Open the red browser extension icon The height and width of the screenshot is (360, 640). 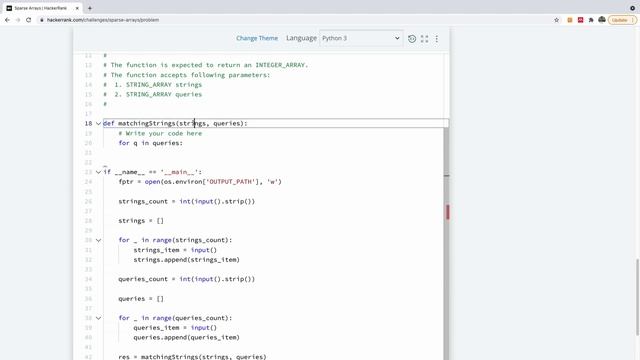580,20
